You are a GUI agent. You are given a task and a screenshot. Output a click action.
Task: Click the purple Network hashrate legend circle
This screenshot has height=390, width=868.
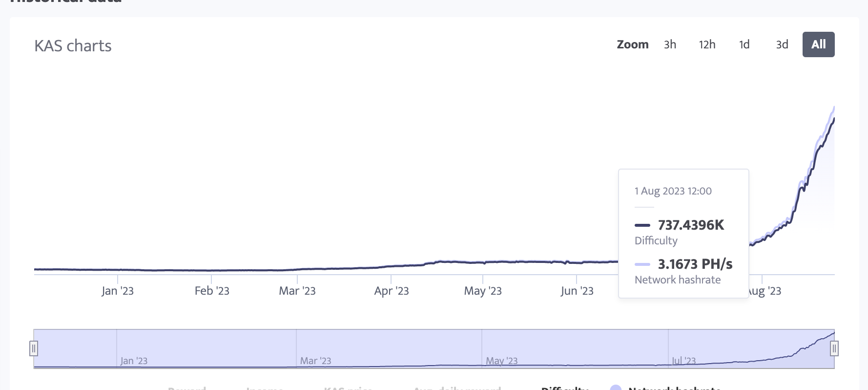(x=616, y=388)
